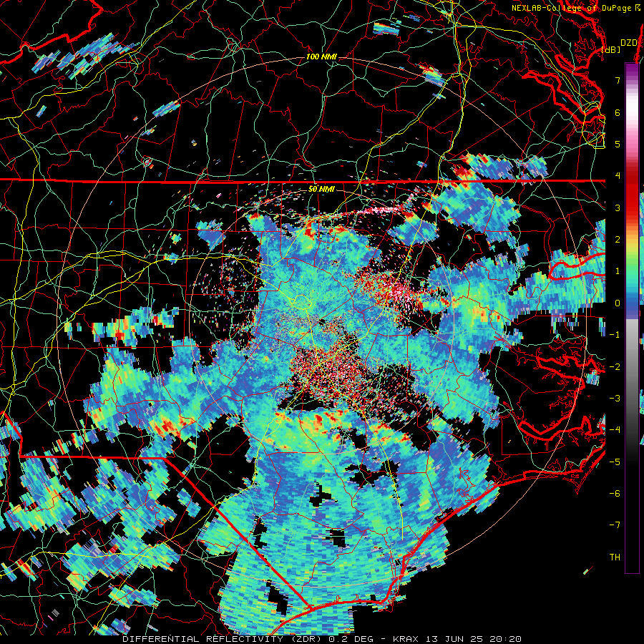Click the 1 value on the scale
Viewport: 644px width, 644px height.
click(618, 271)
